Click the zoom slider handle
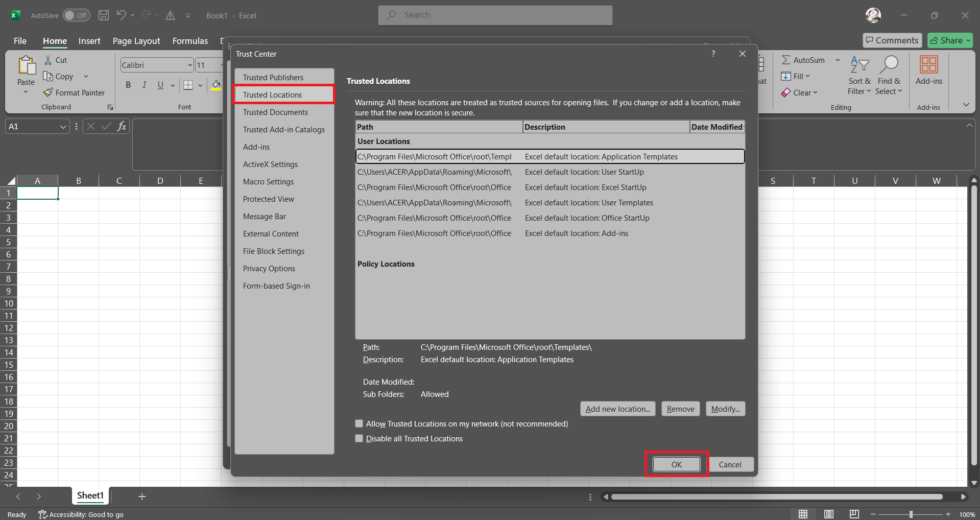The height and width of the screenshot is (520, 980). click(911, 514)
